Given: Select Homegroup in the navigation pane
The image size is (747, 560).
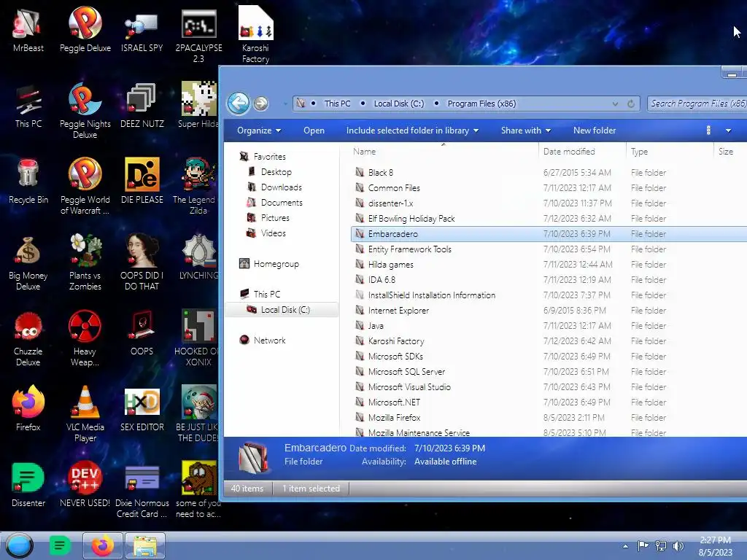Looking at the screenshot, I should 276,264.
